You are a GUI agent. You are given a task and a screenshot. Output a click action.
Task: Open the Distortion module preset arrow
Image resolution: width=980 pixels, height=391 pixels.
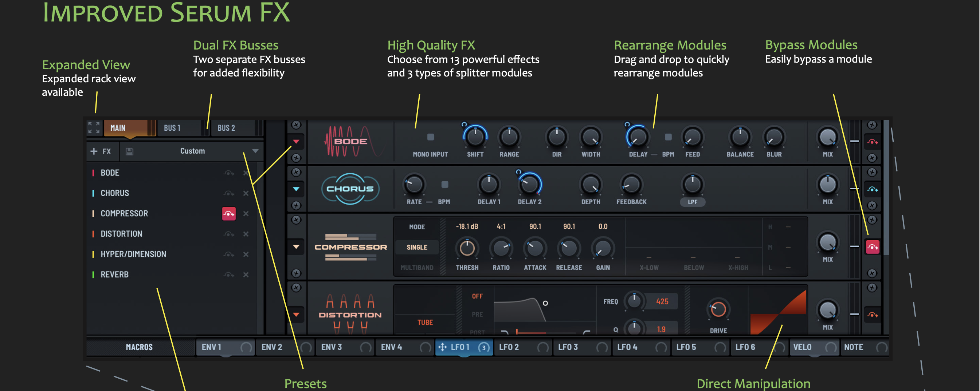pyautogui.click(x=296, y=315)
